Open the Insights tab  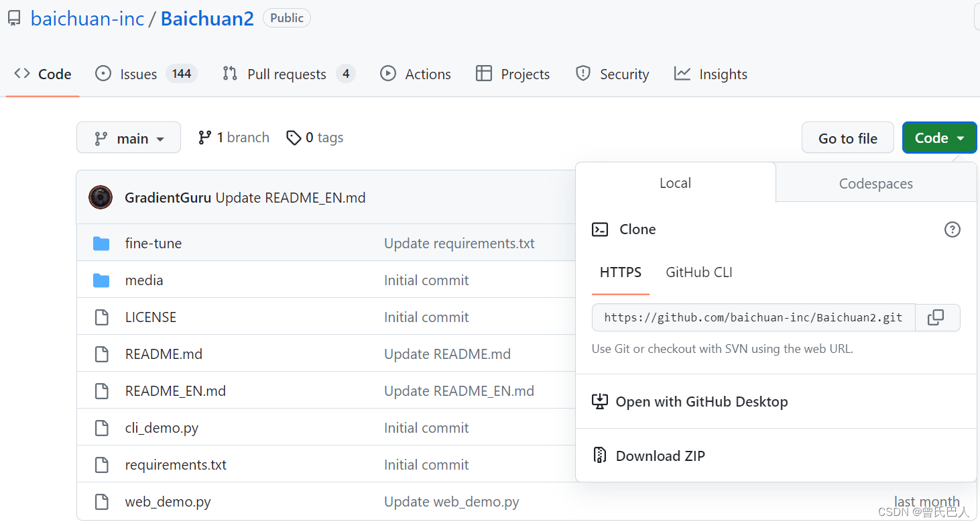(711, 74)
